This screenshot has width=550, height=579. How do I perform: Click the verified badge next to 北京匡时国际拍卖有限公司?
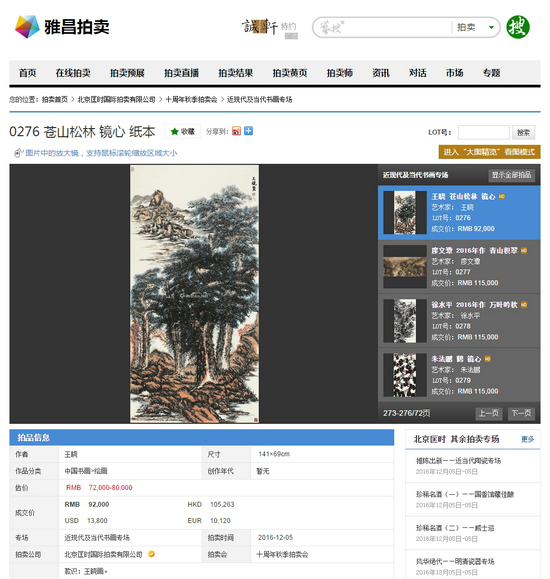[x=151, y=554]
